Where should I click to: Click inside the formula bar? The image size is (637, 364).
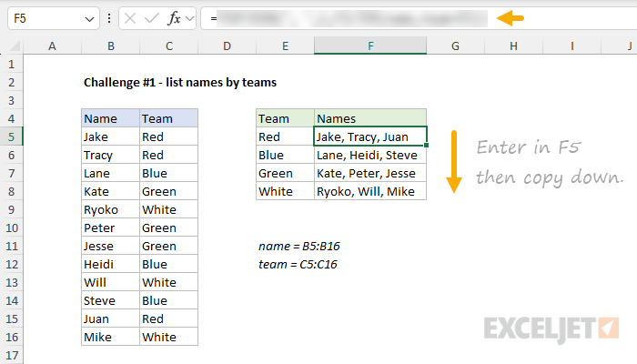pos(419,18)
